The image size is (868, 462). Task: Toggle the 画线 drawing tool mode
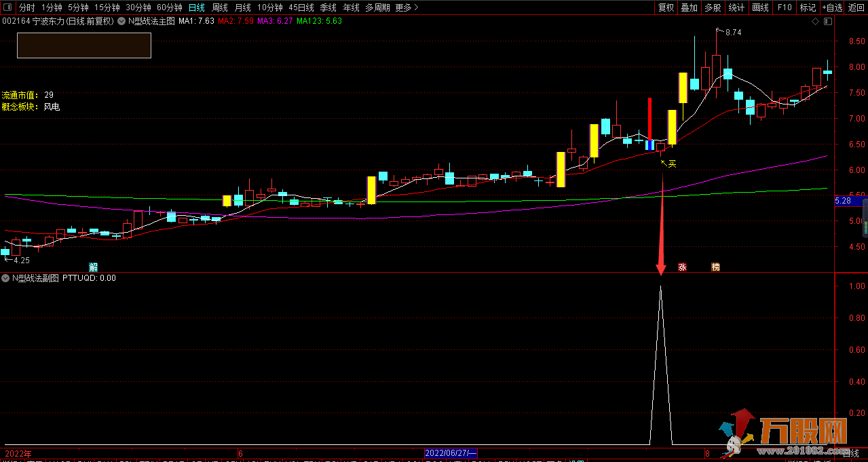[x=760, y=7]
